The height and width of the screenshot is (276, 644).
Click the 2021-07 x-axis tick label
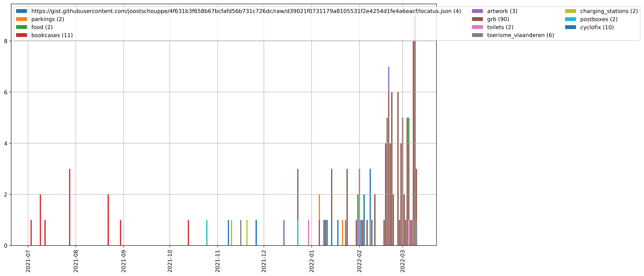pyautogui.click(x=28, y=261)
